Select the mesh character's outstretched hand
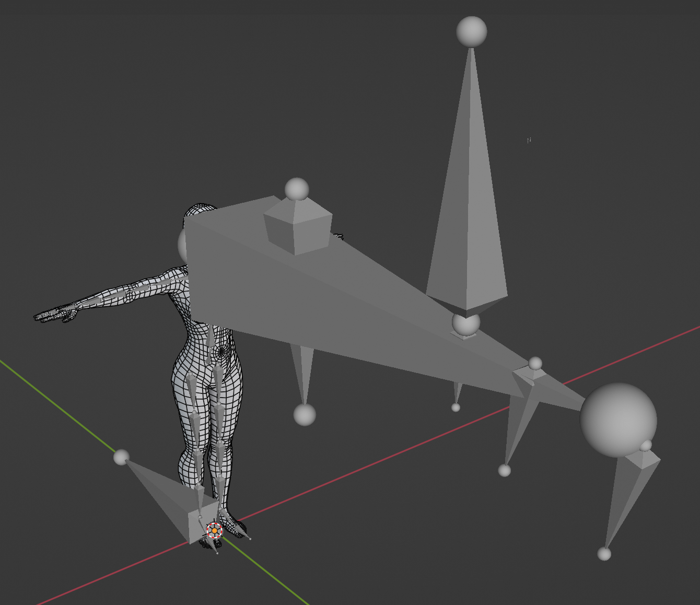Screen dimensions: 700x605 tap(56, 315)
